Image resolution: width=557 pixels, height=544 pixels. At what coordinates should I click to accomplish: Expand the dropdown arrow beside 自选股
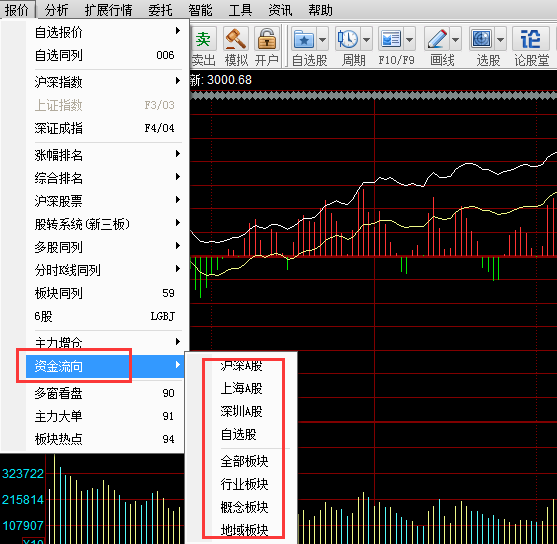[323, 39]
